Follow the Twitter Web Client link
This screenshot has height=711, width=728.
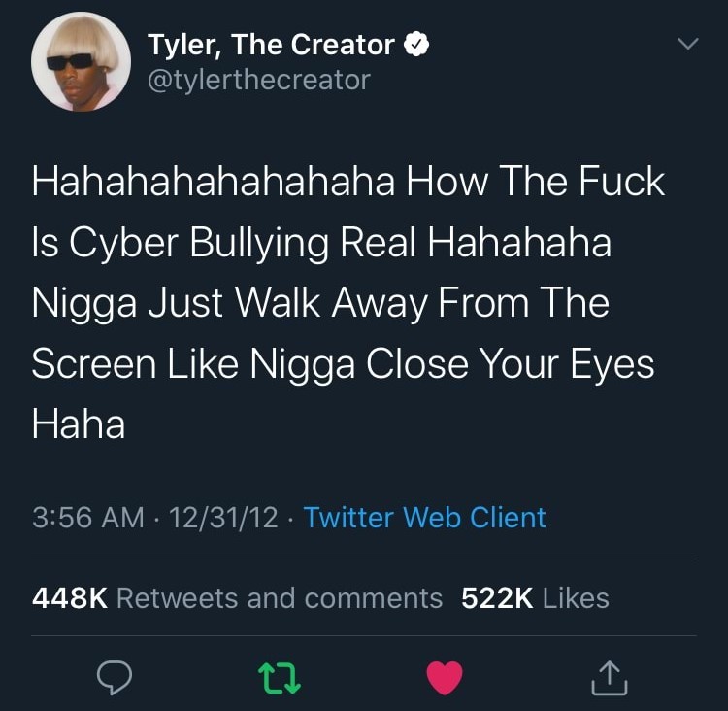[425, 517]
